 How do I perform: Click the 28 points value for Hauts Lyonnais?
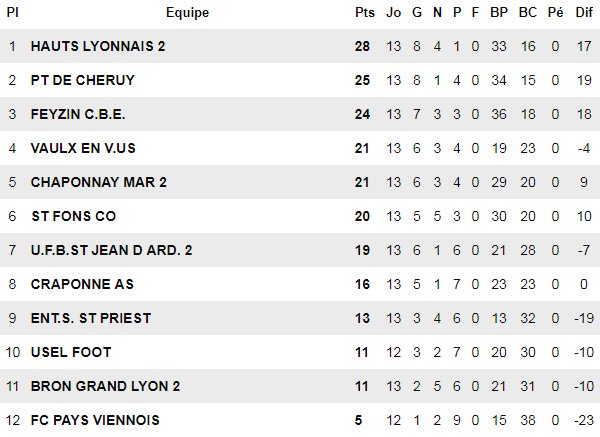click(362, 46)
